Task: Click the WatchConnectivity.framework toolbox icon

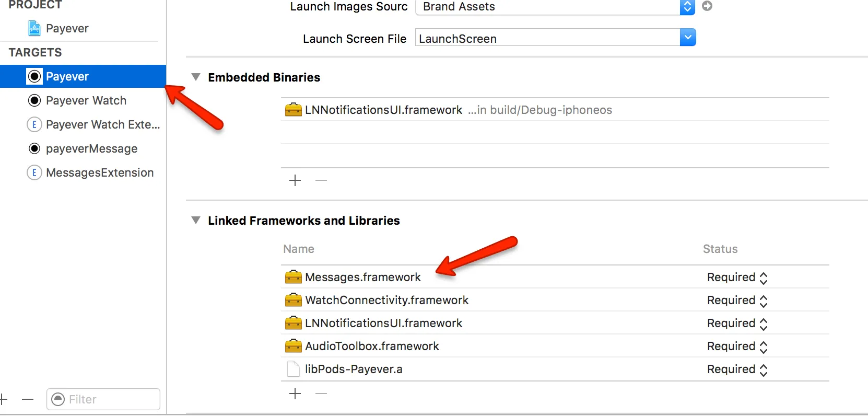Action: point(294,300)
